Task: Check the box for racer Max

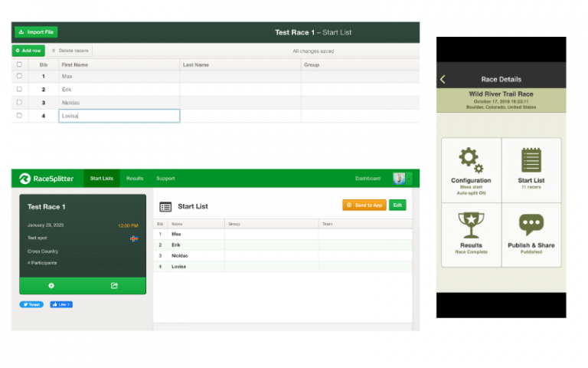Action: click(x=19, y=77)
